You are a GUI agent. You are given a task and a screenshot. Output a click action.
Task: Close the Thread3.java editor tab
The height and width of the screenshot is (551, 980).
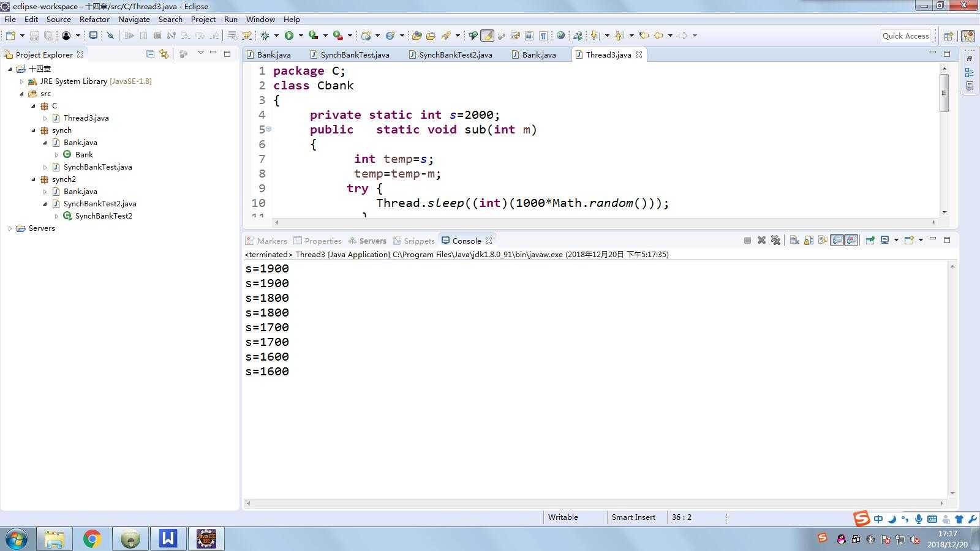[x=639, y=54]
